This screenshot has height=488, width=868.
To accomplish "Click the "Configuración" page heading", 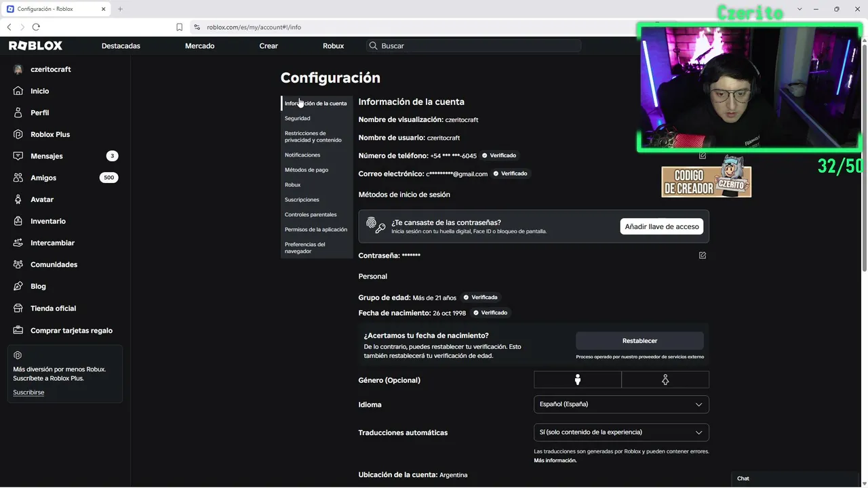I will click(x=330, y=78).
